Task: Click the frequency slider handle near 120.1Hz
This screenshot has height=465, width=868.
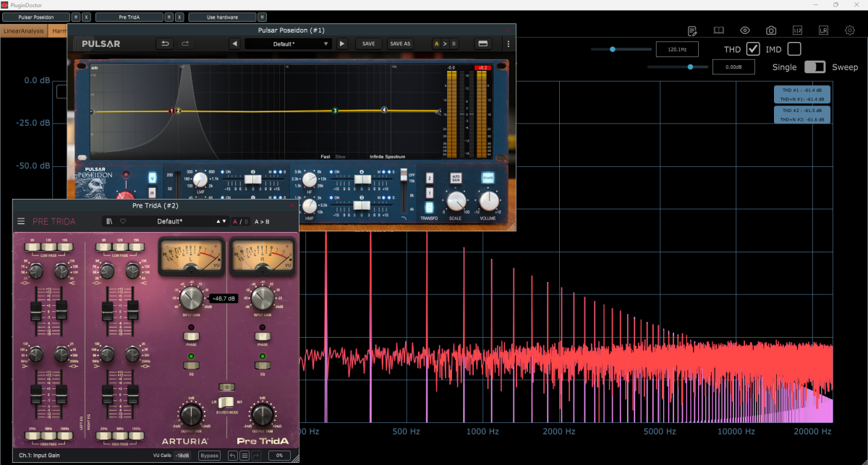Action: tap(612, 49)
